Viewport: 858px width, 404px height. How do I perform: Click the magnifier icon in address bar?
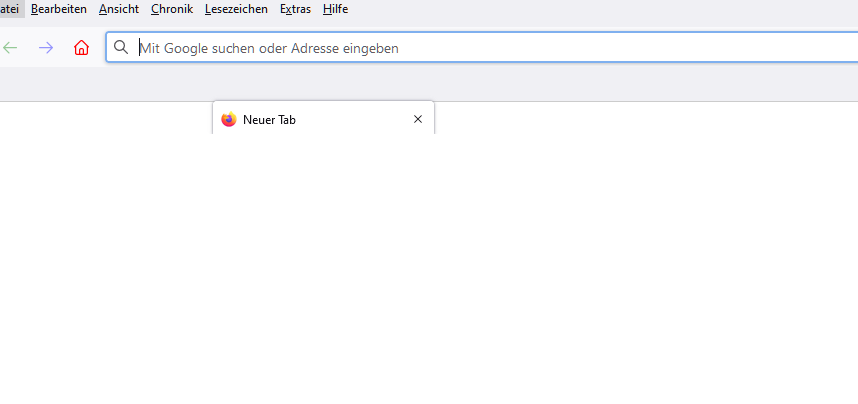tap(121, 47)
